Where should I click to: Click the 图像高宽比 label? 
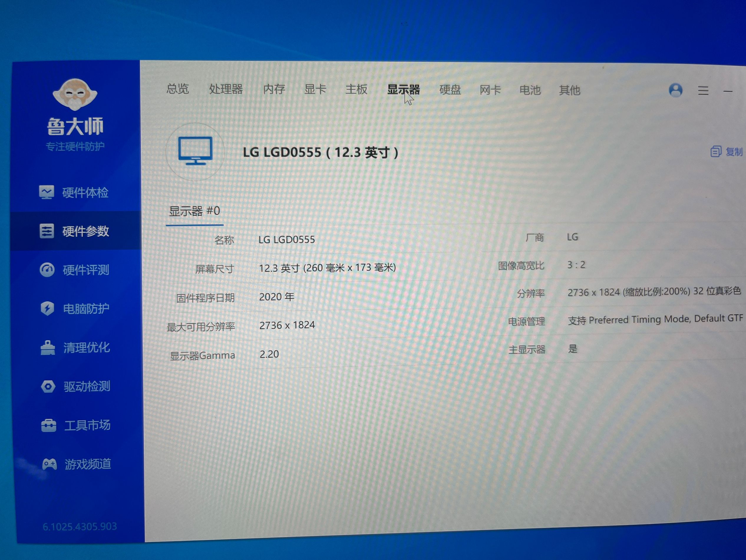(521, 266)
